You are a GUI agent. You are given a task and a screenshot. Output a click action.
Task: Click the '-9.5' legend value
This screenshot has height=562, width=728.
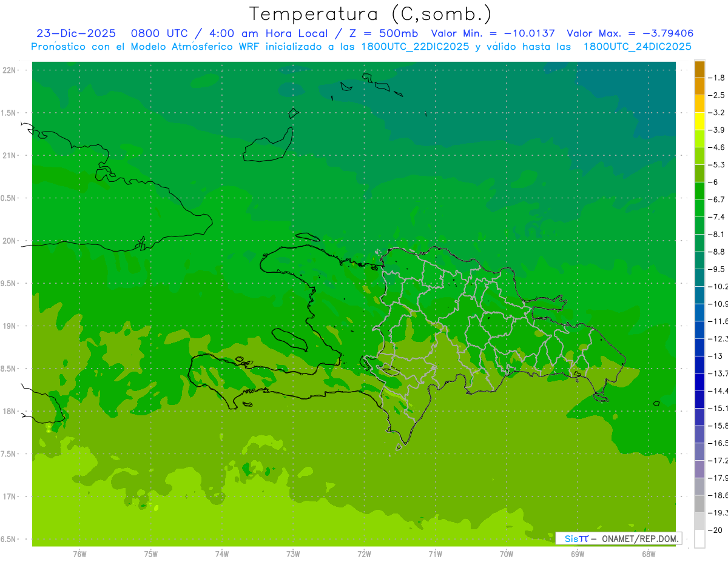point(718,269)
